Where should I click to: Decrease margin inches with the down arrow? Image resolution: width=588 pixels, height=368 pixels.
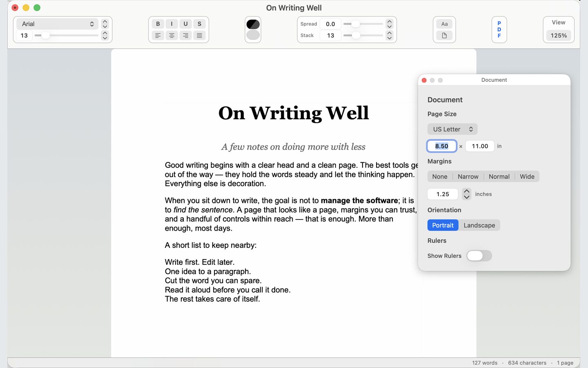[x=467, y=197]
